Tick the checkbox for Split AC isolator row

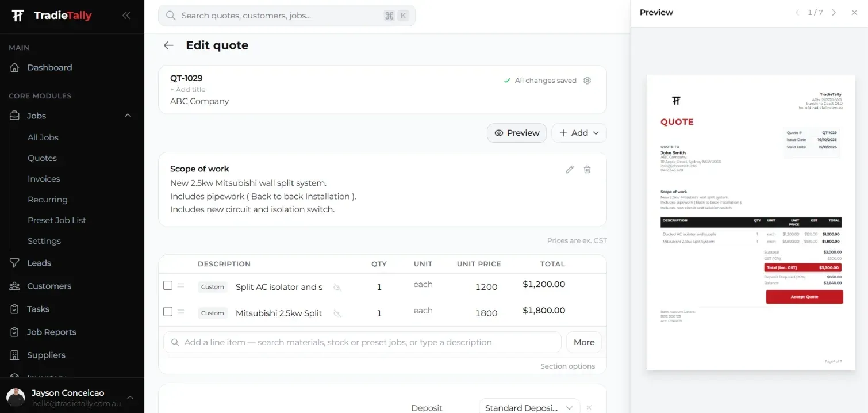(168, 285)
